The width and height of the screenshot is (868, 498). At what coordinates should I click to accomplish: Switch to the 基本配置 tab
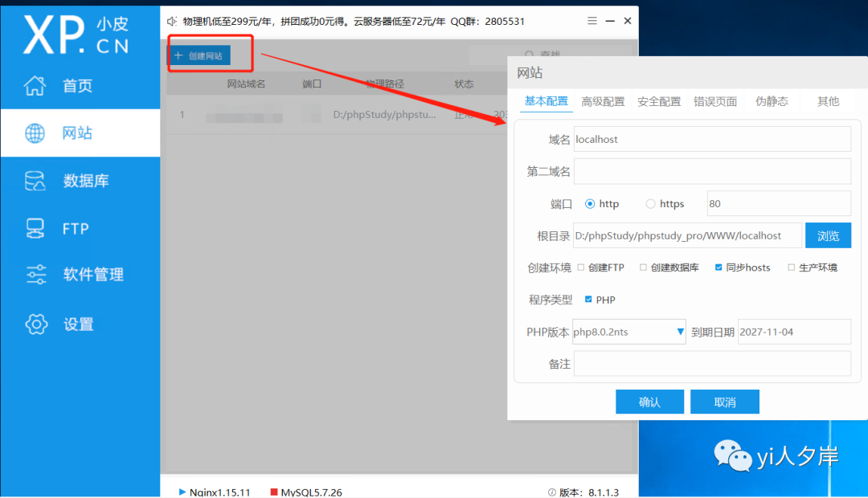click(x=547, y=101)
